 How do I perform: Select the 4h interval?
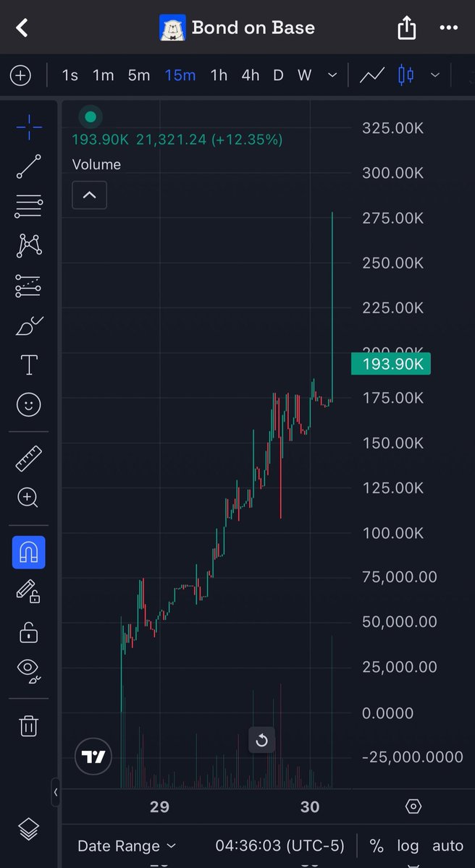[251, 75]
